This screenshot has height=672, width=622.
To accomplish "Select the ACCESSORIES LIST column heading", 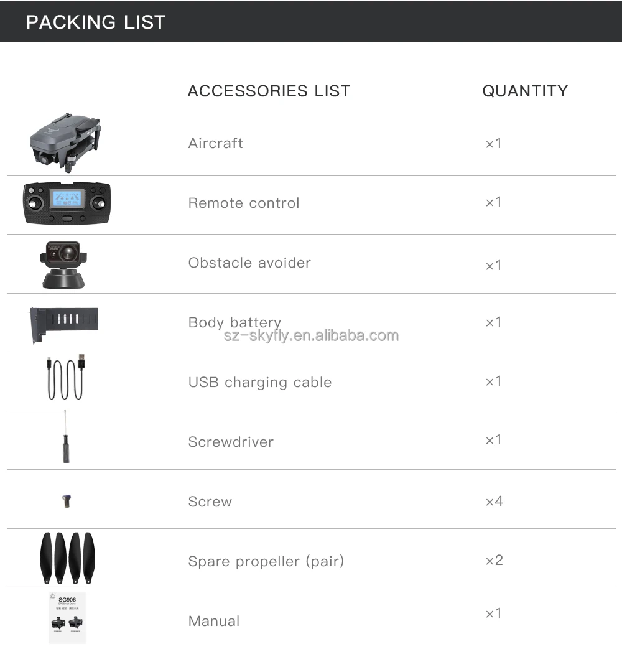I will (x=269, y=91).
